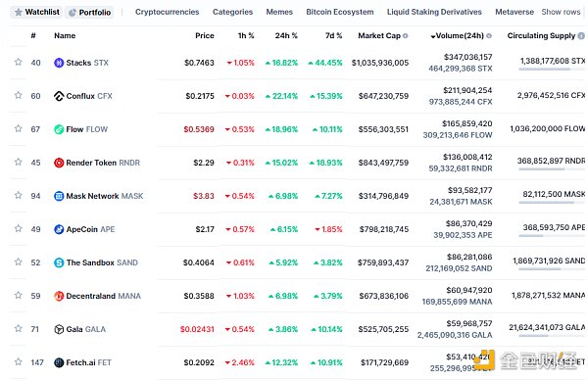The image size is (588, 381).
Task: Sort by Volume(24h) column header
Action: pyautogui.click(x=460, y=36)
